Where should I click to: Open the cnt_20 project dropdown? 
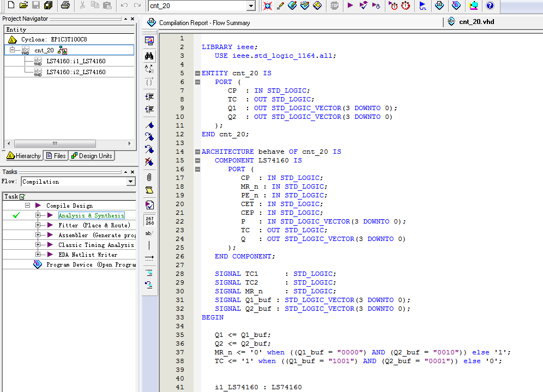251,6
